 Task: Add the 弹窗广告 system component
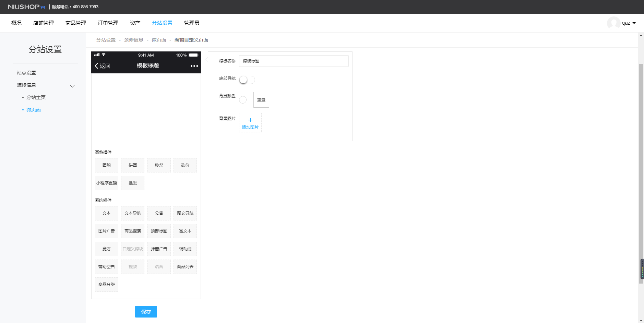(159, 249)
